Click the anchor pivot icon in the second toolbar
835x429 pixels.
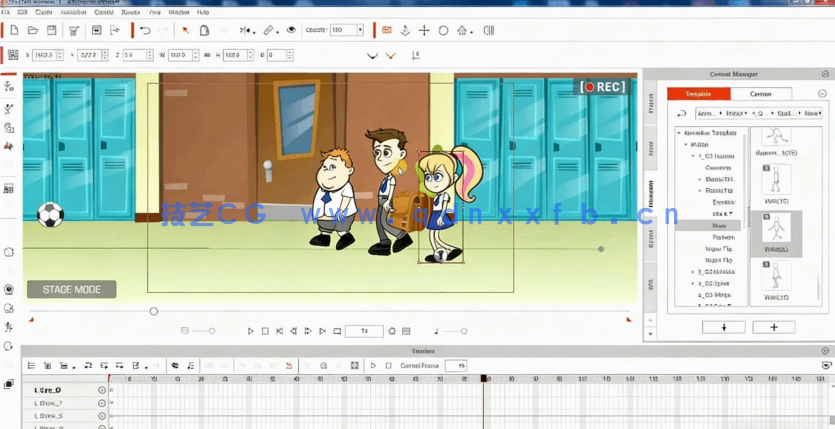tap(416, 55)
